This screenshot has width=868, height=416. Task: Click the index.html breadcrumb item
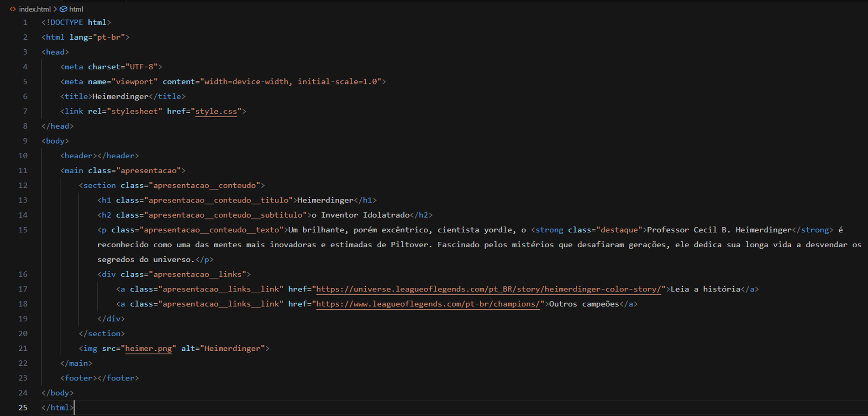click(x=35, y=9)
